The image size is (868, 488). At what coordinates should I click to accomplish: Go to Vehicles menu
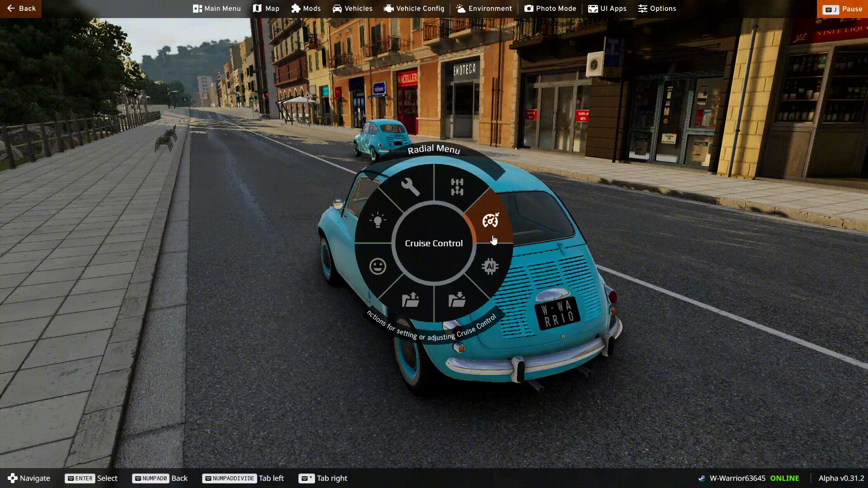click(352, 9)
